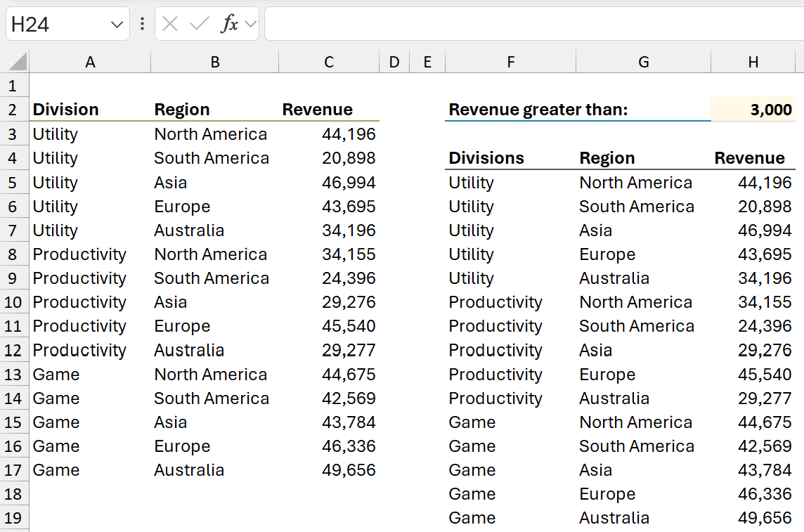804x532 pixels.
Task: Click the Cancel X icon in formula bar
Action: (170, 24)
